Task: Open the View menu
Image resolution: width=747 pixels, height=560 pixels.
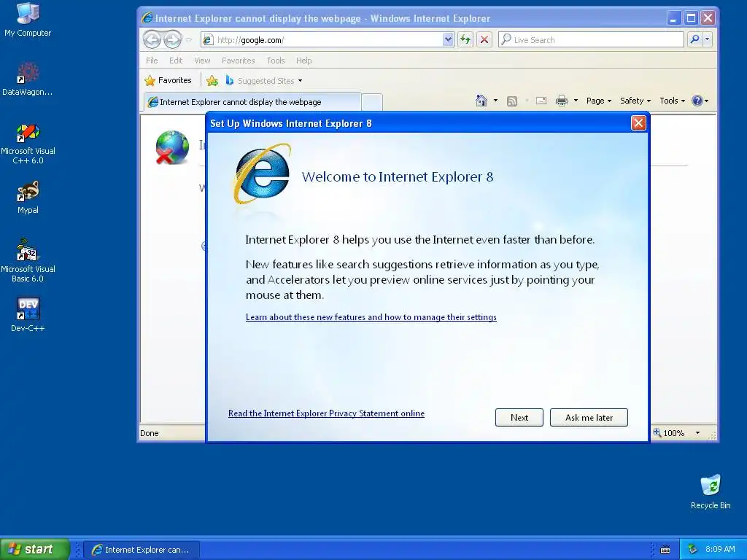Action: click(x=202, y=61)
